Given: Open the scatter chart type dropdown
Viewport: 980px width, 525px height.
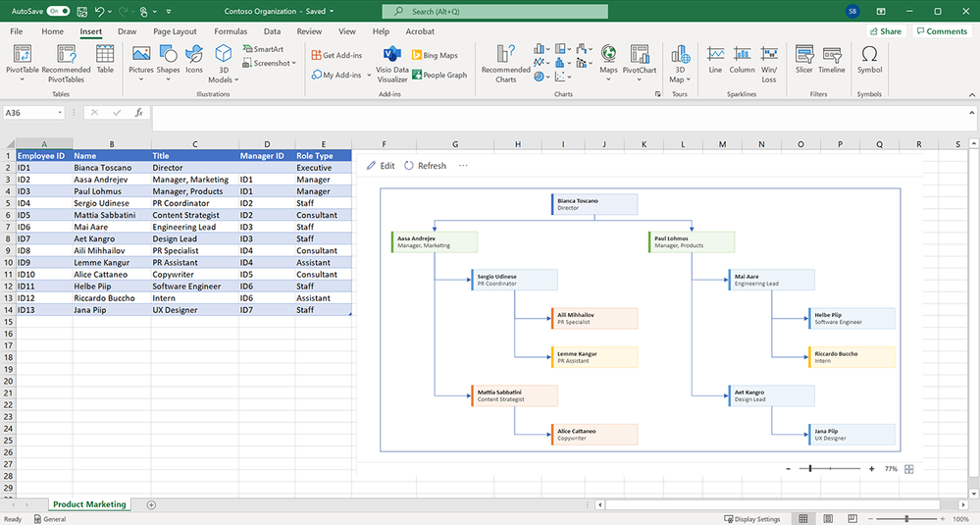Looking at the screenshot, I should coord(569,77).
